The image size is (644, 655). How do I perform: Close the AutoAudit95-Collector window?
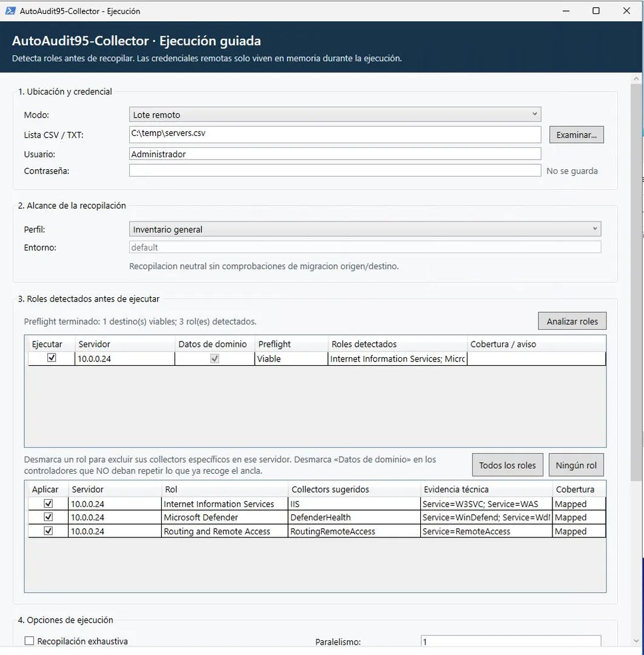pos(626,11)
